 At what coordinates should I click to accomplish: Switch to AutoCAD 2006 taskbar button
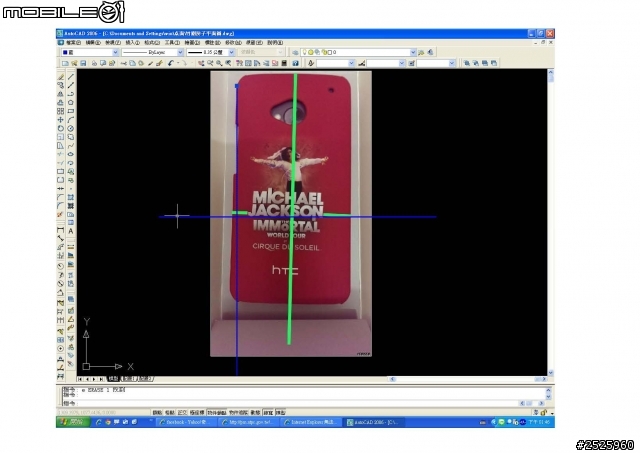click(x=375, y=422)
